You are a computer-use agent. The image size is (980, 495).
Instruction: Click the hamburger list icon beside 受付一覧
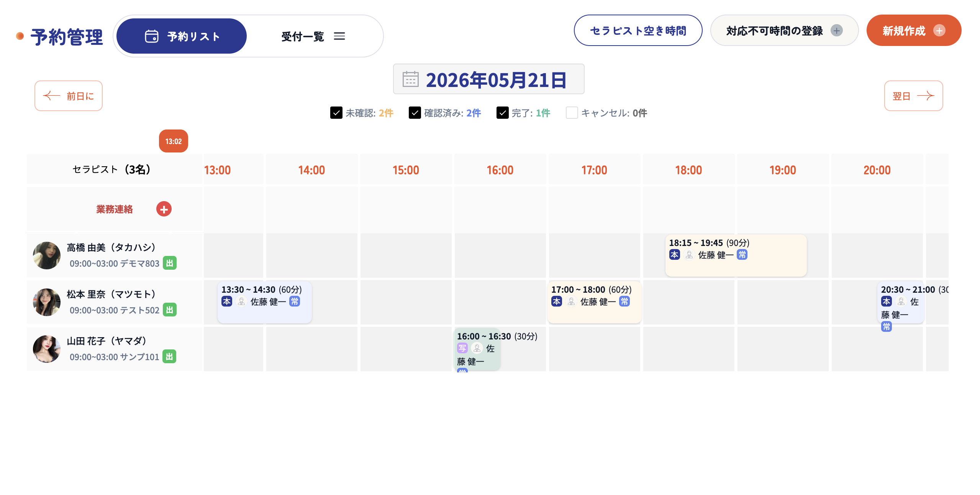[x=339, y=36]
